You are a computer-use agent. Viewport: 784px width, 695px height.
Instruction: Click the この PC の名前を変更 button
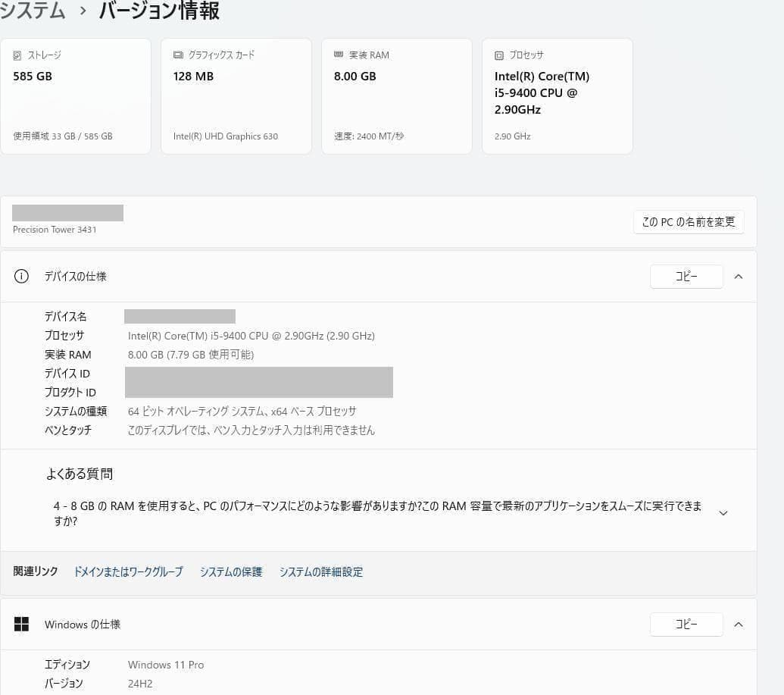pos(688,221)
